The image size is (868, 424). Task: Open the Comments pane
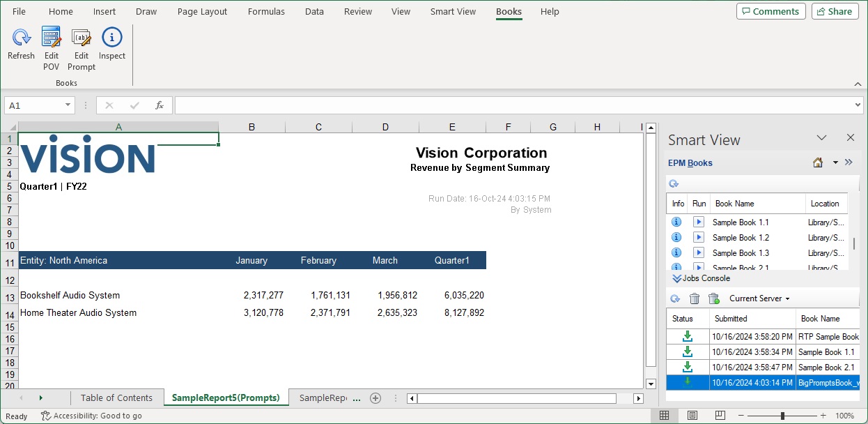coord(770,11)
